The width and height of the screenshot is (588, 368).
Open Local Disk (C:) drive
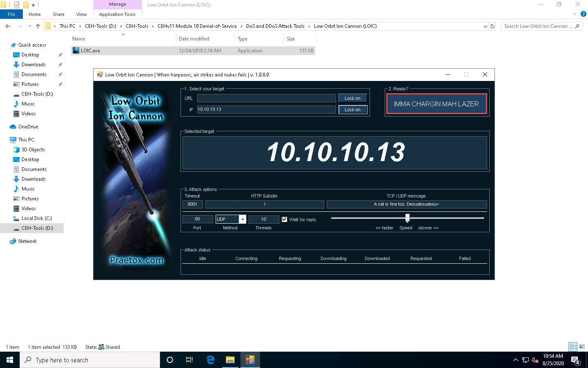pyautogui.click(x=37, y=218)
